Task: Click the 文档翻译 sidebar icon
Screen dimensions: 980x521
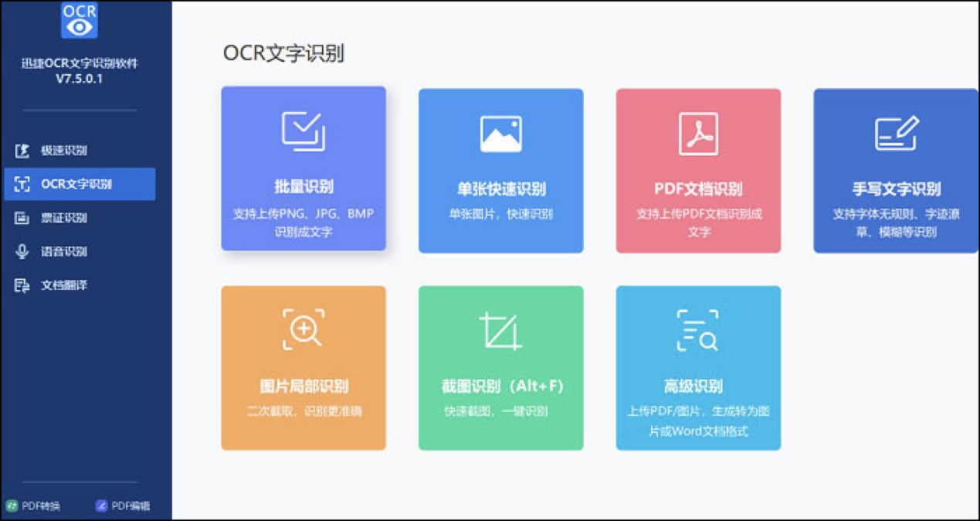Action: tap(22, 285)
